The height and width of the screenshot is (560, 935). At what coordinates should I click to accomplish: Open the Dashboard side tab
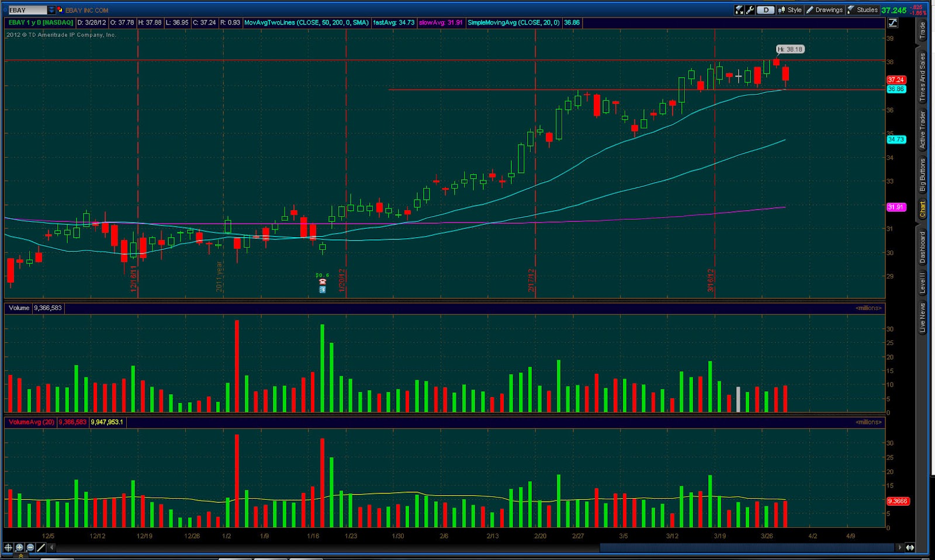[x=923, y=247]
